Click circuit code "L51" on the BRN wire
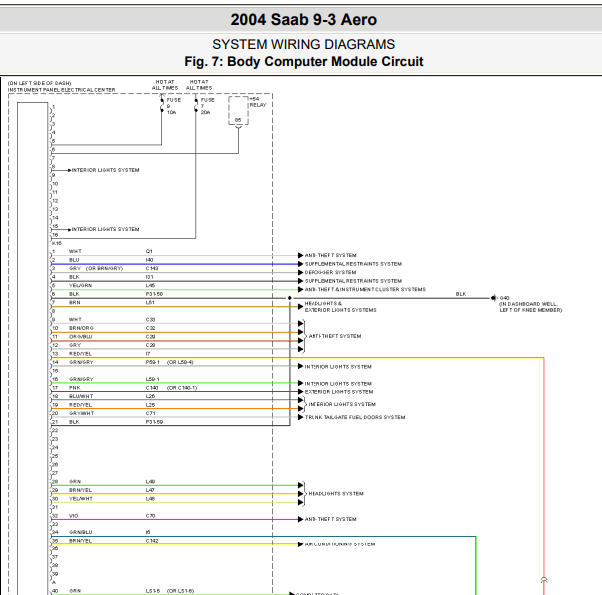Screen dimensions: 602x595 coord(150,302)
